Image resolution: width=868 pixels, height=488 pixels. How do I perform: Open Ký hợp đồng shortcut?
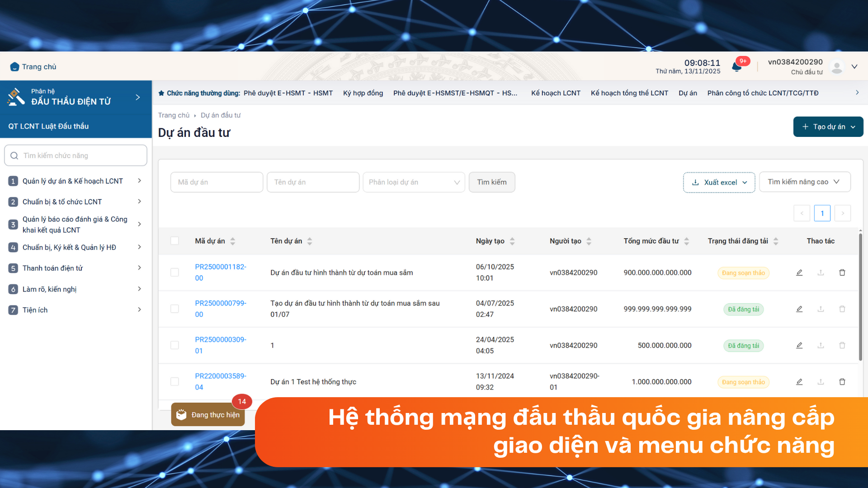[363, 93]
